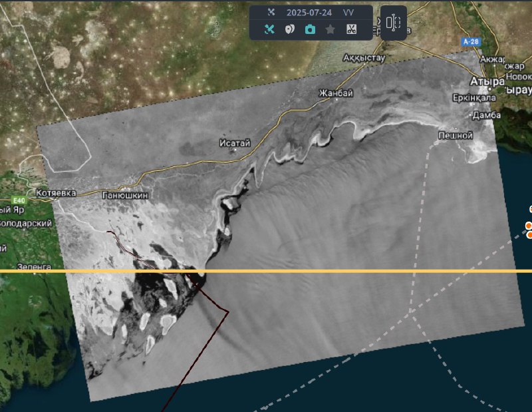Click the Еркінқала map label
Image resolution: width=532 pixels, height=412 pixels.
click(x=474, y=98)
